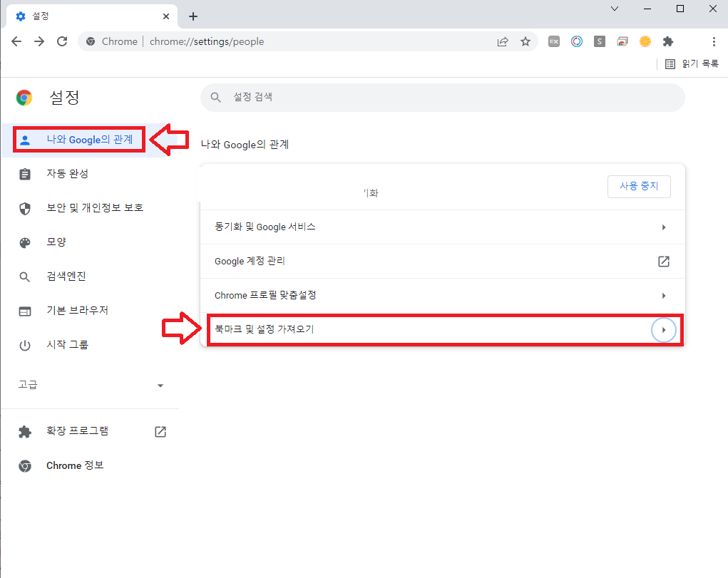This screenshot has width=728, height=578.
Task: Click the orange fruit extension icon
Action: point(645,41)
